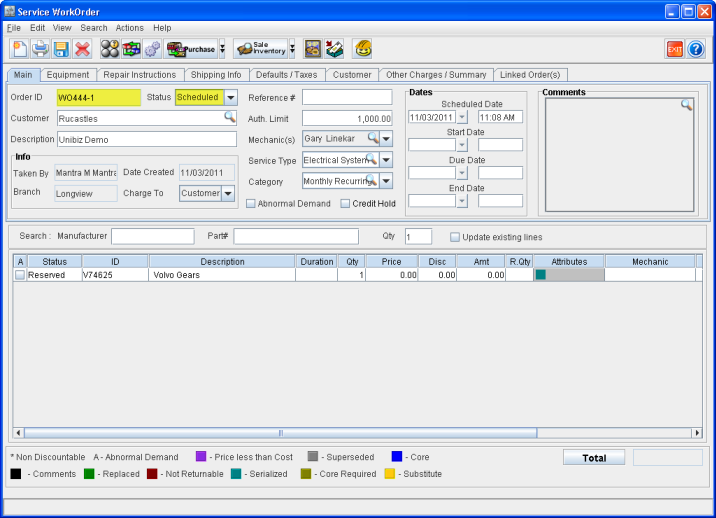Screen dimensions: 716x518
Task: Print the current work order
Action: [40, 49]
